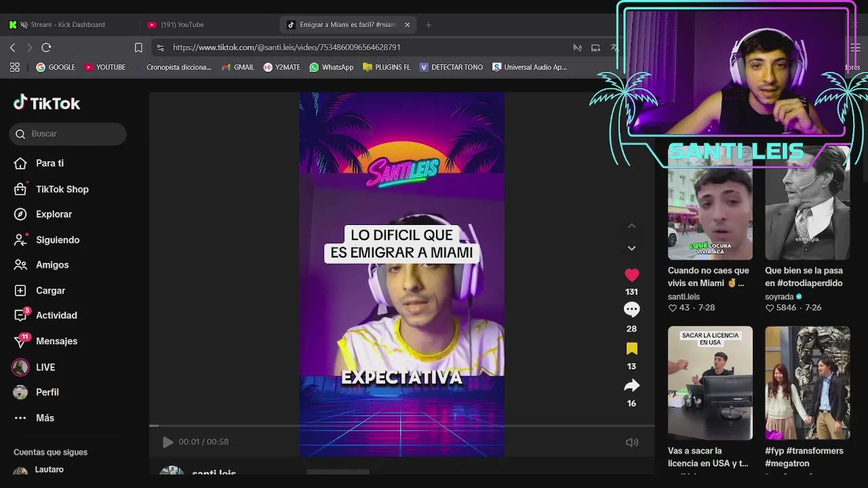Open a new browser tab
Screen dimensions: 868x488
428,25
